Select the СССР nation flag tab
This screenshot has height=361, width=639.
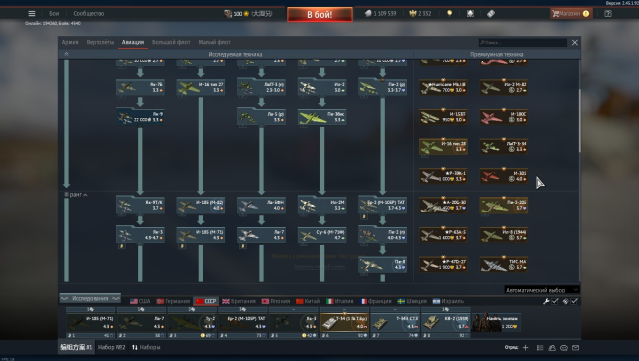point(206,301)
